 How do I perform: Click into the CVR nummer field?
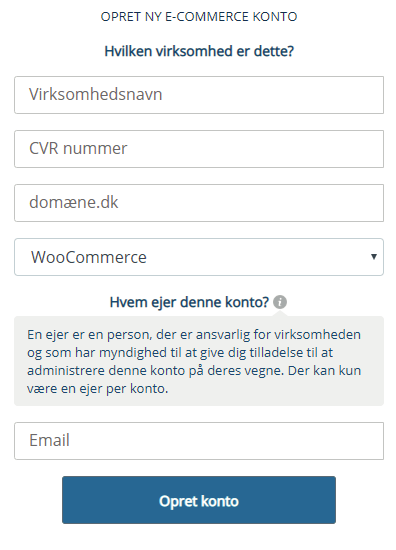click(x=199, y=149)
